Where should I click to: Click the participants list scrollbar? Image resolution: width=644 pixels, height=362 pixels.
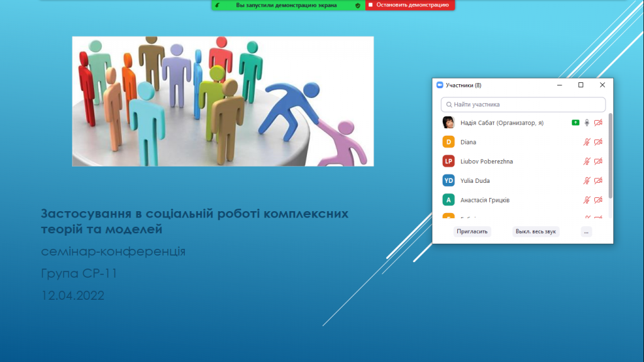pos(610,157)
